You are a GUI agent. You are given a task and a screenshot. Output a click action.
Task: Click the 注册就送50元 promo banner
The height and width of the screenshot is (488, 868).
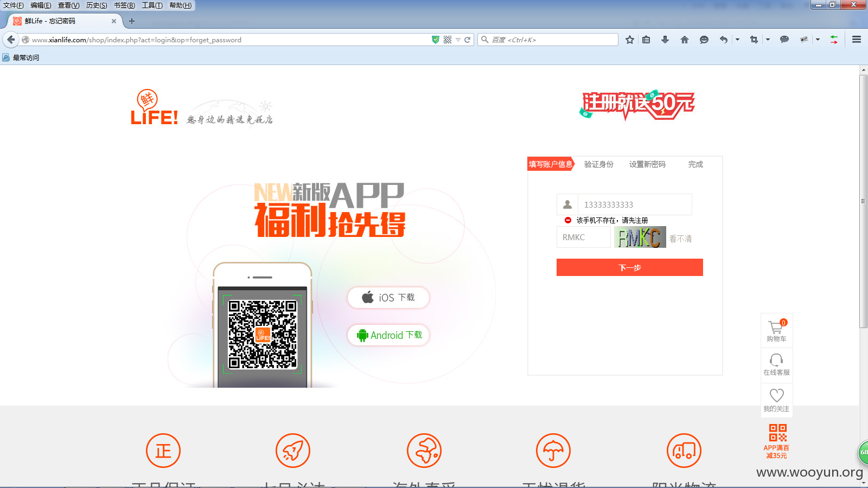click(x=637, y=105)
